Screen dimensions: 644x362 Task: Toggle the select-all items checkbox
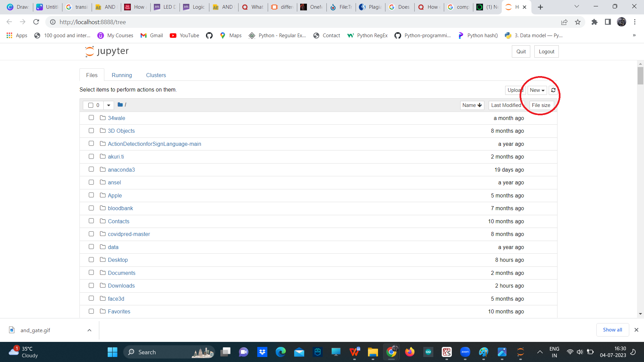tap(91, 105)
